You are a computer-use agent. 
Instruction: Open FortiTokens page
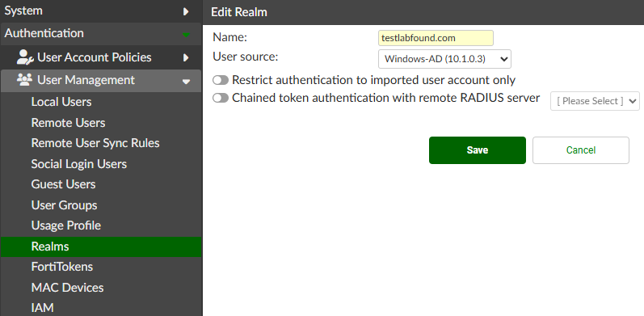[62, 267]
